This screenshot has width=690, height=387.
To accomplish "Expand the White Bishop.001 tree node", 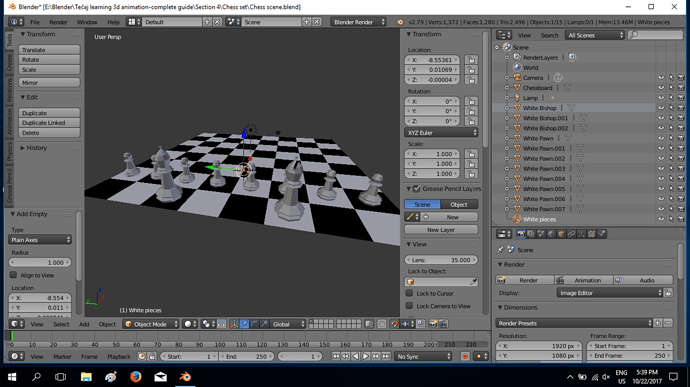I will pyautogui.click(x=507, y=118).
